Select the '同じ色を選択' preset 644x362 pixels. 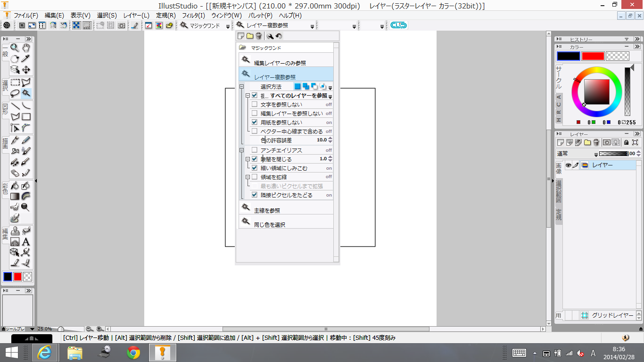pos(286,222)
